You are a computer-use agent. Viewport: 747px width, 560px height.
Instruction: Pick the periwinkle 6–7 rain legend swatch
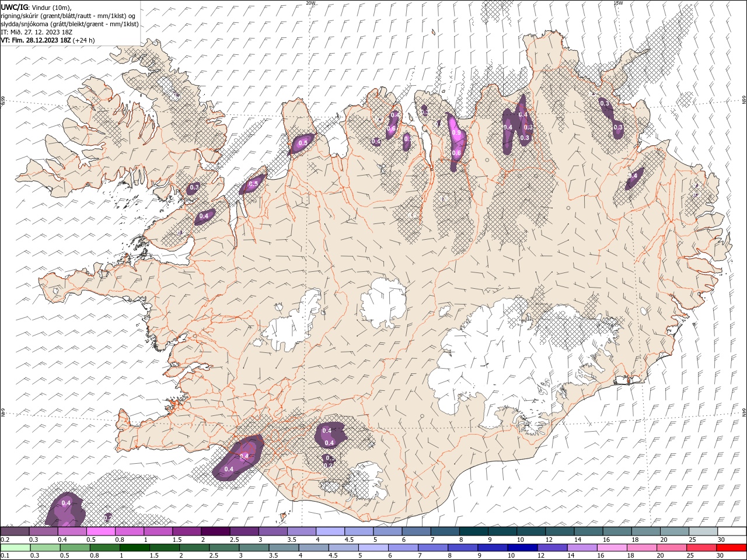point(403,548)
